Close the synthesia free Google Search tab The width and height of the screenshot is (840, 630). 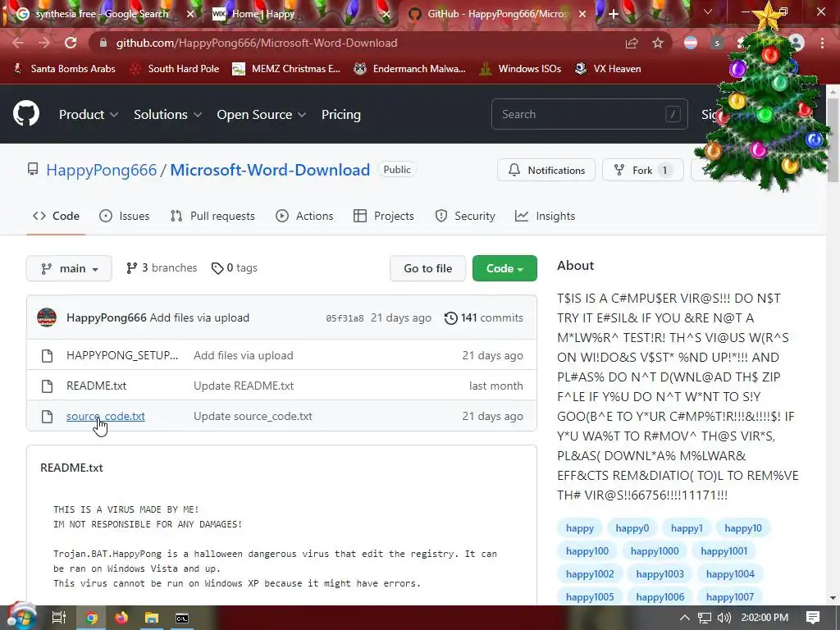[190, 14]
